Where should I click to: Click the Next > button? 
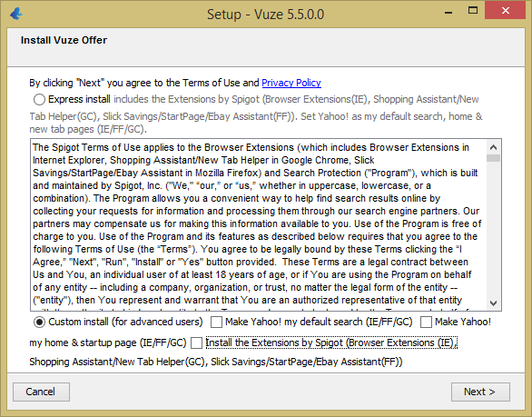coord(480,392)
